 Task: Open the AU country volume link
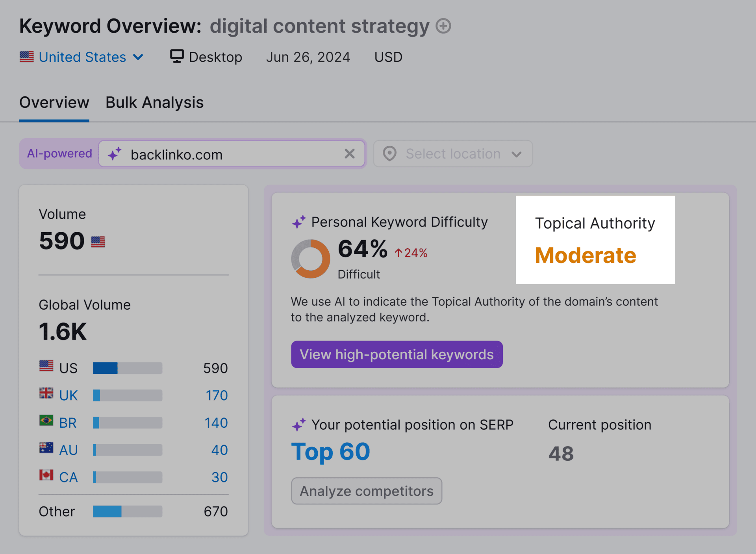click(69, 450)
